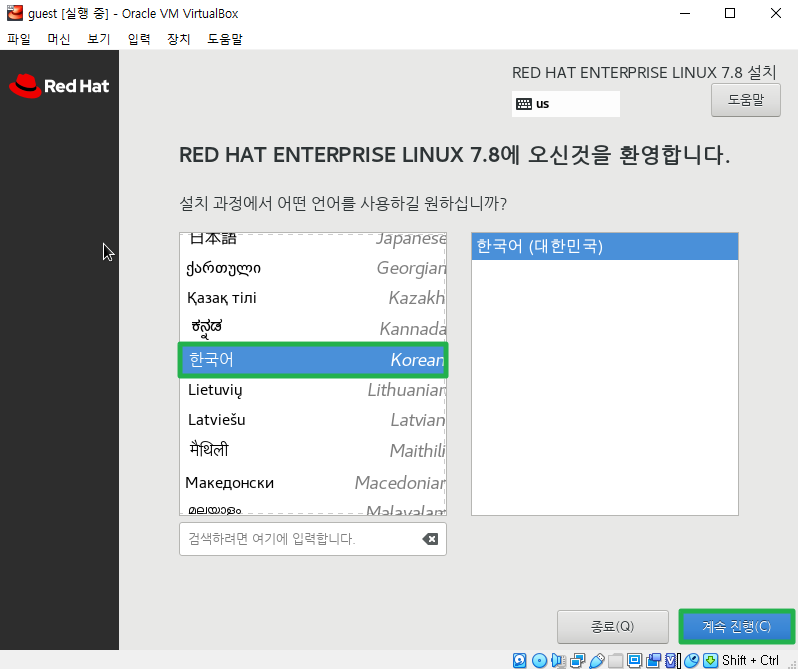Click the Red Hat logo in sidebar
798x669 pixels.
(59, 85)
